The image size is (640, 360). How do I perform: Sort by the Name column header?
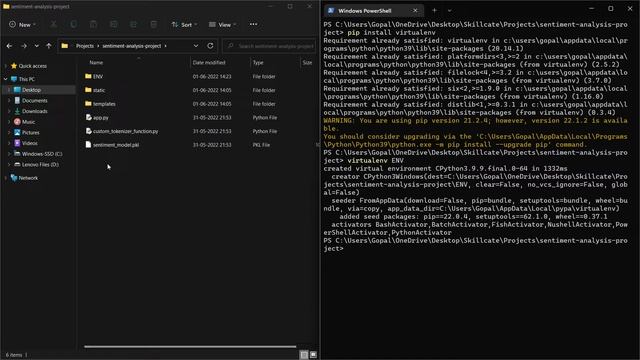tap(96, 63)
